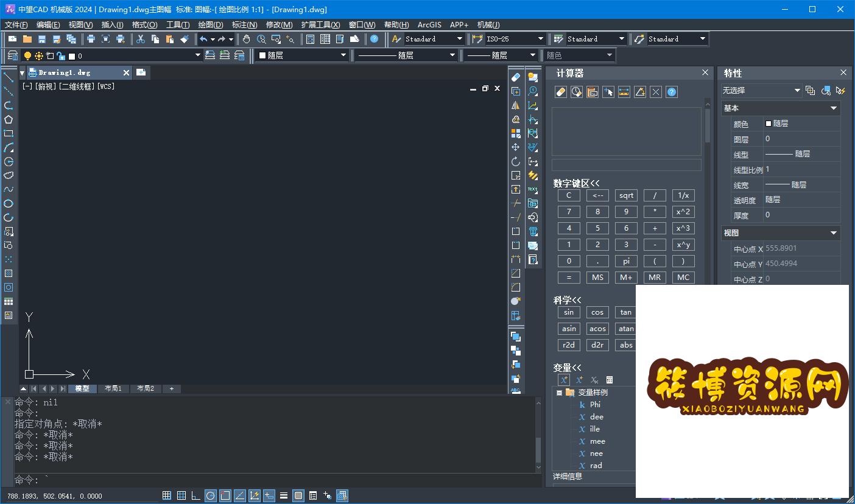
Task: Collapse the 视图 section in Properties
Action: point(834,233)
